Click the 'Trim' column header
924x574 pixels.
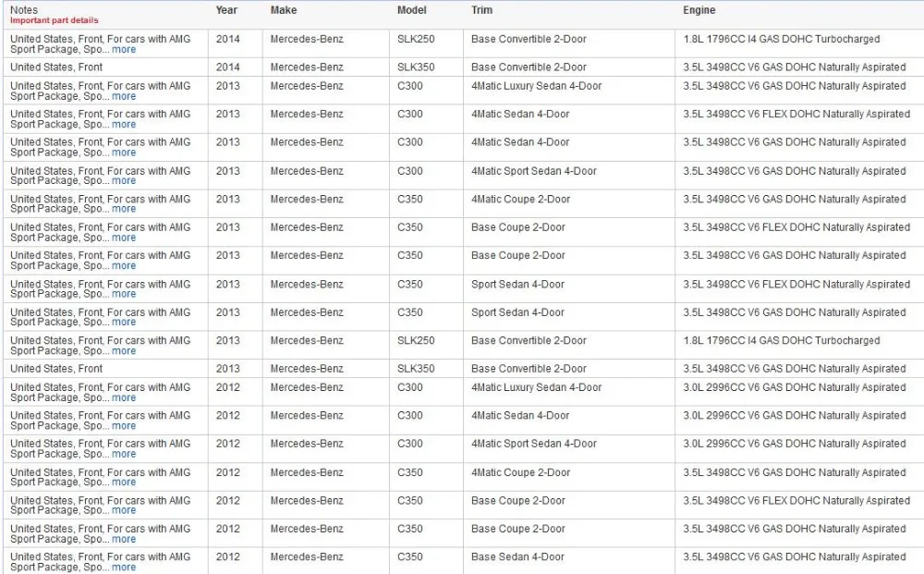[481, 10]
